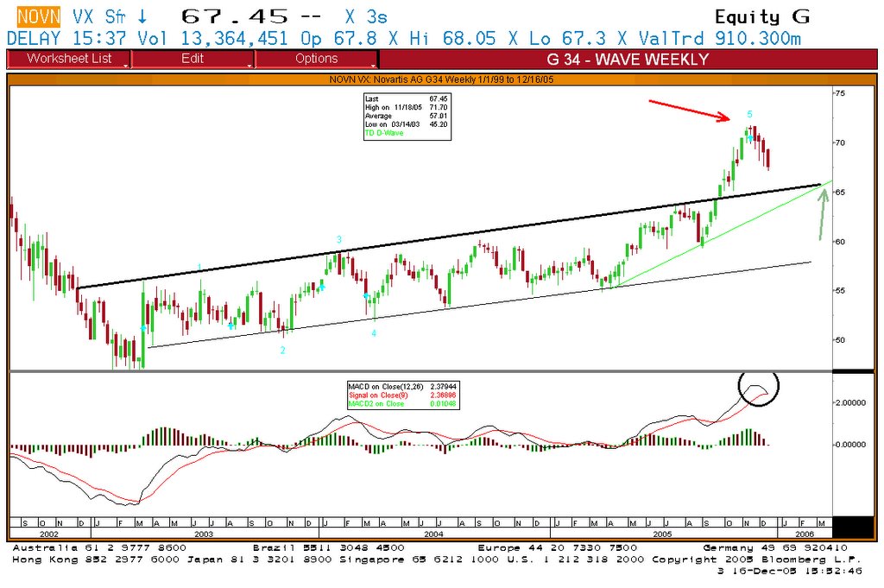Click the 2.00000 MACD axis label
884x588 pixels.
850,403
